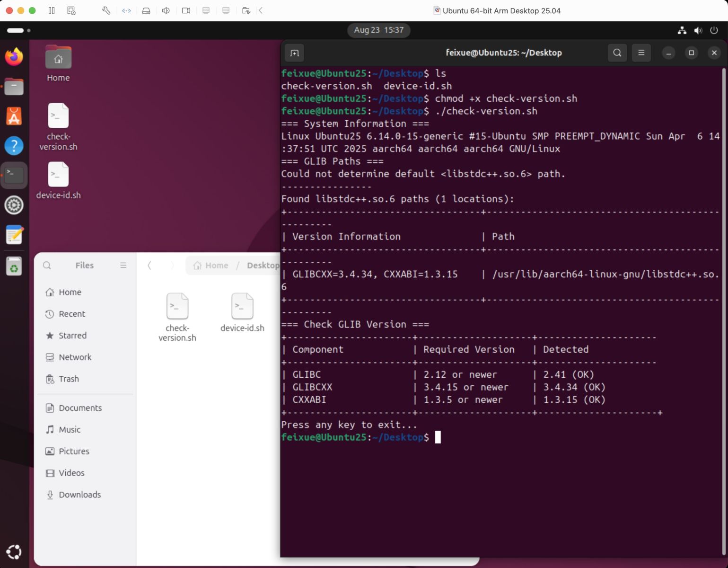Launch Firefox from the dock
Screen dimensions: 728x568
(x=14, y=57)
